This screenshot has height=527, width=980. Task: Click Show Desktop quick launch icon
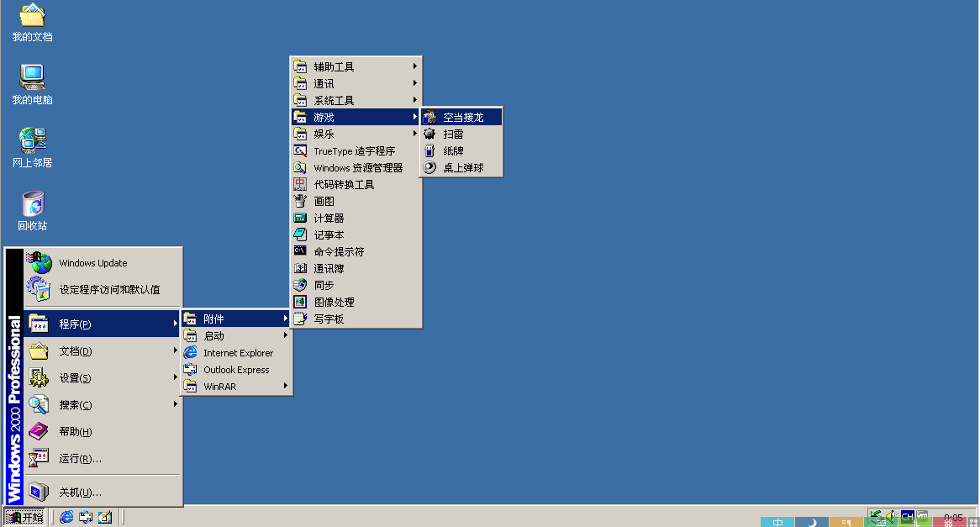(105, 517)
